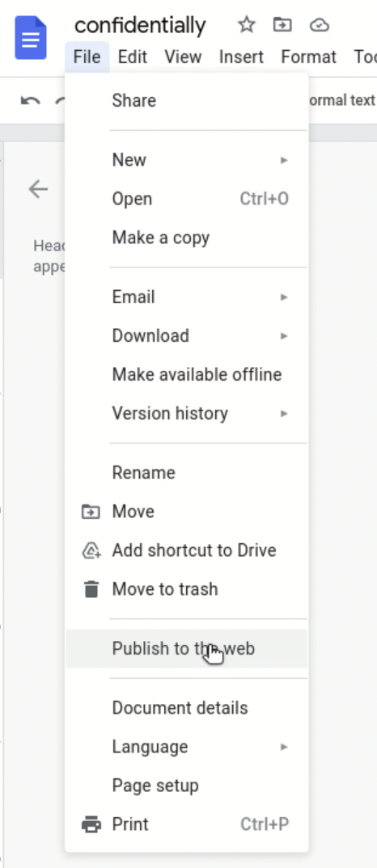
Task: Select Share from the File menu
Action: coord(186,101)
